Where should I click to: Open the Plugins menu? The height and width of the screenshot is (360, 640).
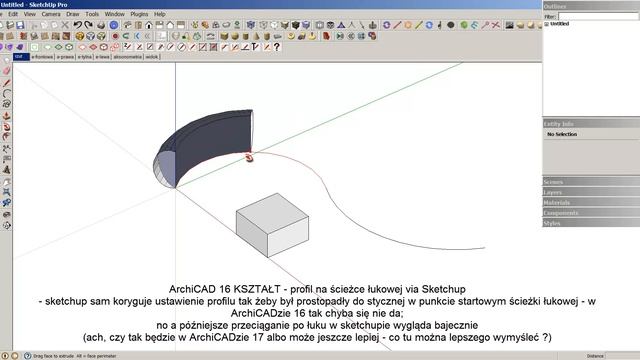pos(139,14)
